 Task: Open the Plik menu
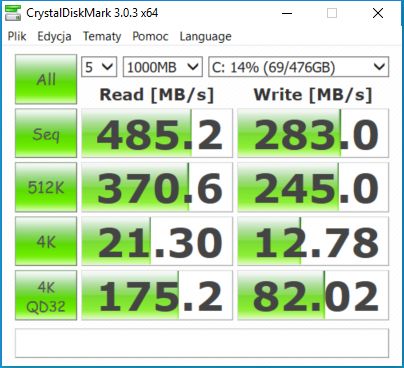pyautogui.click(x=17, y=36)
